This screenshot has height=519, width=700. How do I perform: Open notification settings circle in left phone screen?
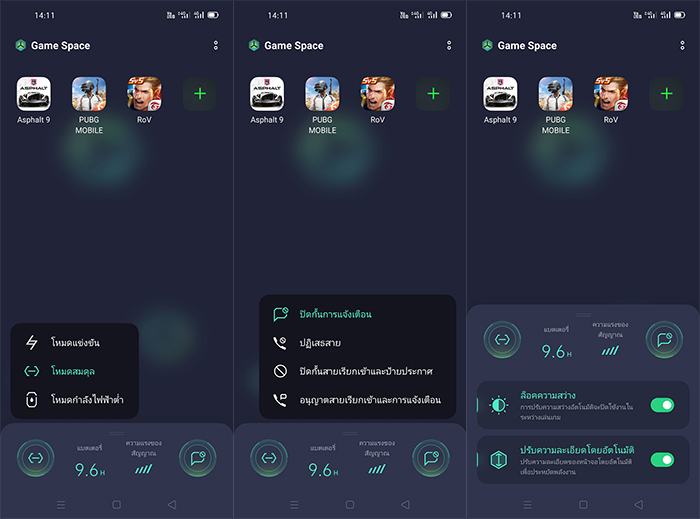(197, 458)
